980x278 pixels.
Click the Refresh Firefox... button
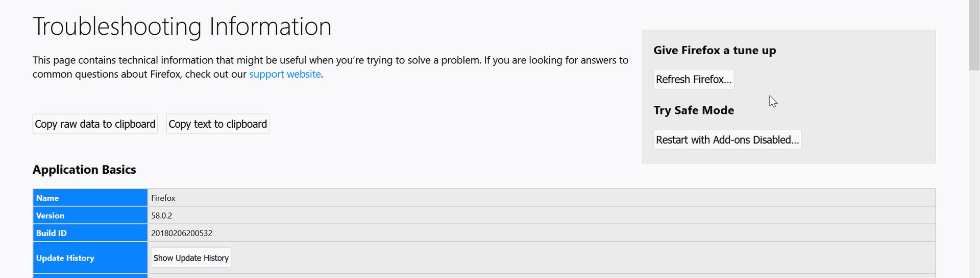[x=694, y=79]
